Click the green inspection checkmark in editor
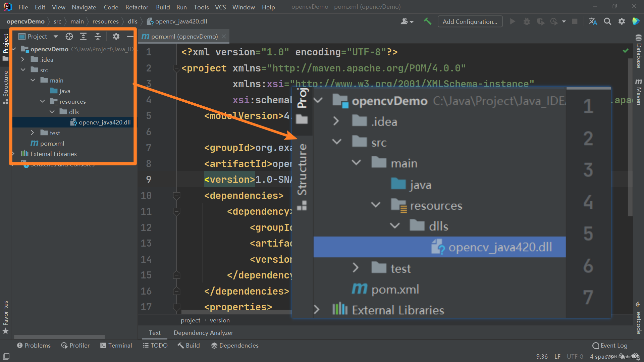This screenshot has height=362, width=644. tap(626, 51)
